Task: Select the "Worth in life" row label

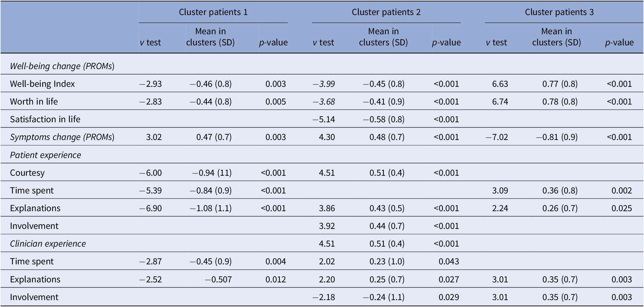Action: coord(34,102)
